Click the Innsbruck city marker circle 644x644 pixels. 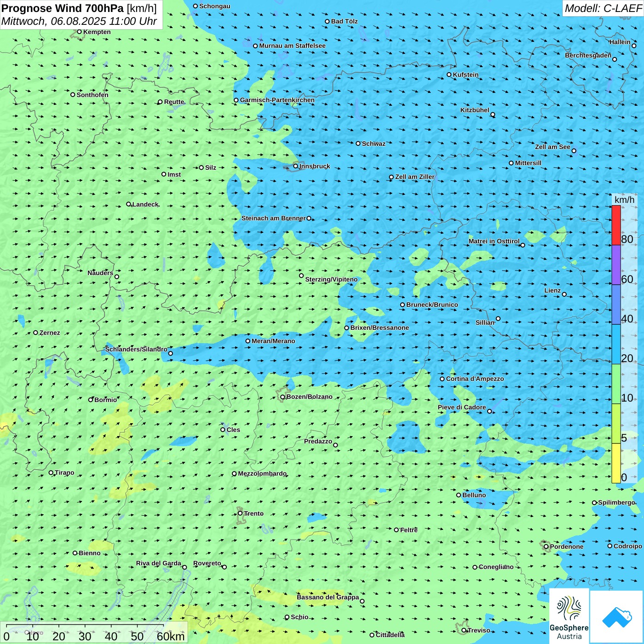(x=296, y=166)
